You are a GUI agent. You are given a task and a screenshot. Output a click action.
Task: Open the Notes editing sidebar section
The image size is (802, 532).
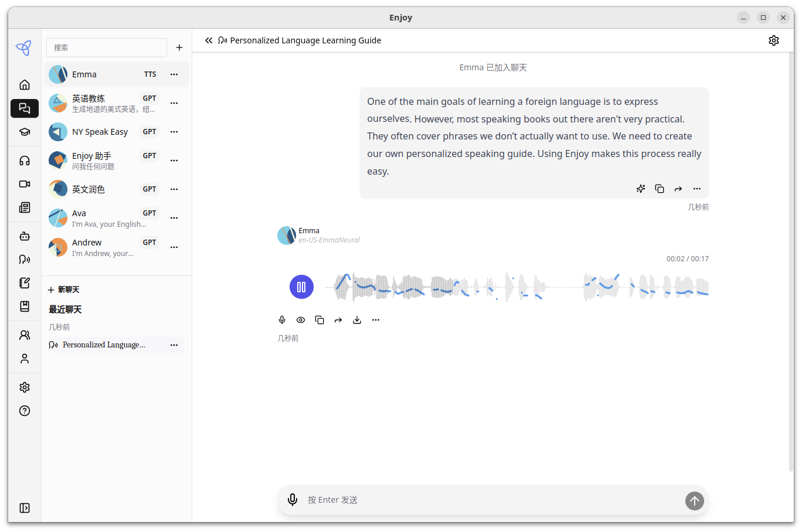coord(24,282)
